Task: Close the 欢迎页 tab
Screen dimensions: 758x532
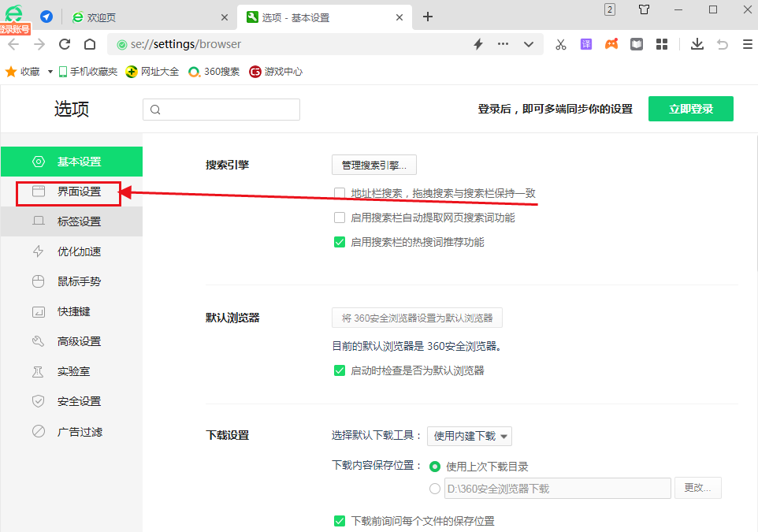Action: [x=225, y=17]
